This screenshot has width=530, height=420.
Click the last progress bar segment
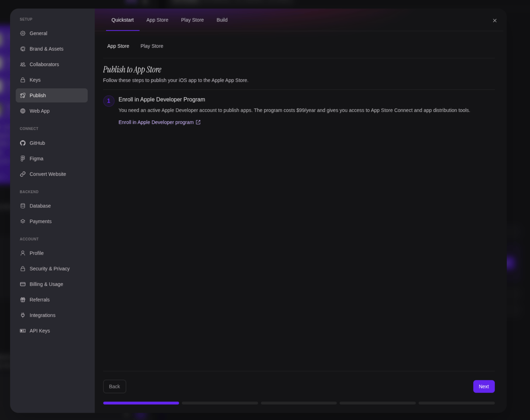[x=457, y=403]
